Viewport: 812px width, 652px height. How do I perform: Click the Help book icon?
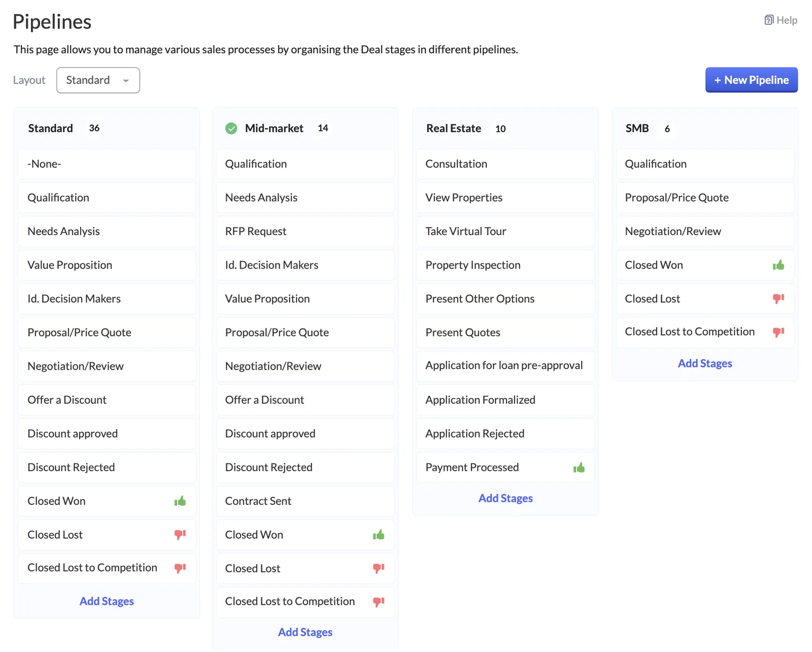point(769,20)
